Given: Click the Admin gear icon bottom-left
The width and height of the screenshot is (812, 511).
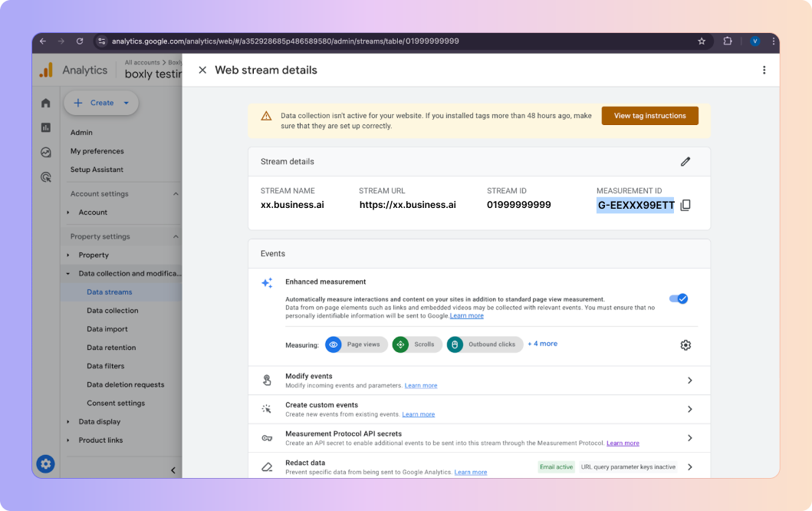Looking at the screenshot, I should [45, 464].
